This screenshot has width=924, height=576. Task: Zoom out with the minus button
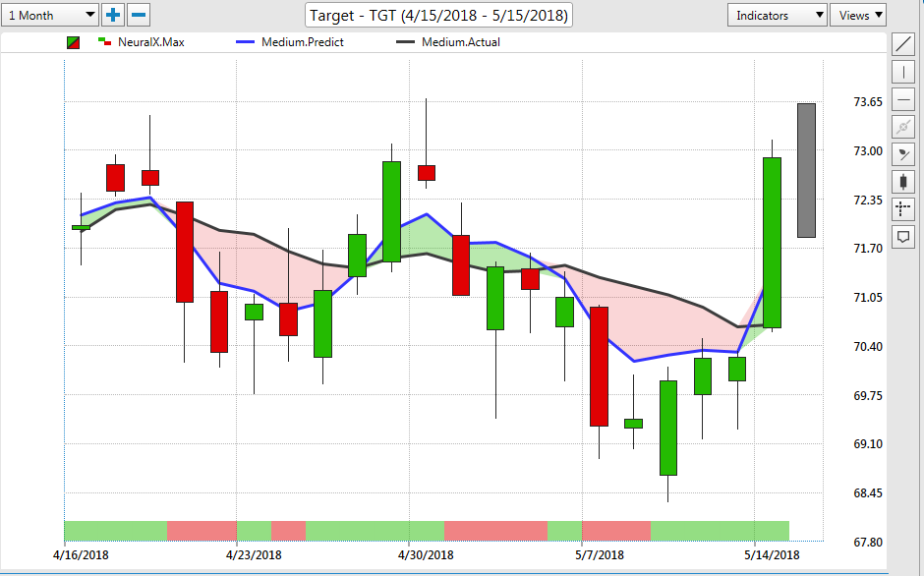pyautogui.click(x=139, y=15)
